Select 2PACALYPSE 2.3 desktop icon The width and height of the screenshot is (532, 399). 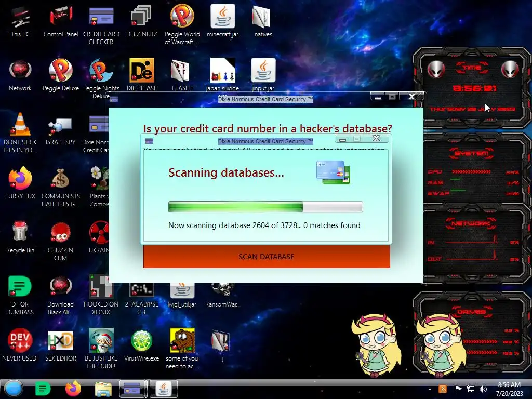point(142,299)
